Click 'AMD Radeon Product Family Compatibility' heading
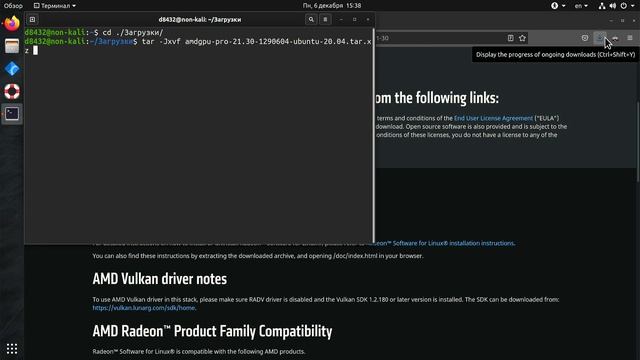This screenshot has height=360, width=640. [x=212, y=331]
